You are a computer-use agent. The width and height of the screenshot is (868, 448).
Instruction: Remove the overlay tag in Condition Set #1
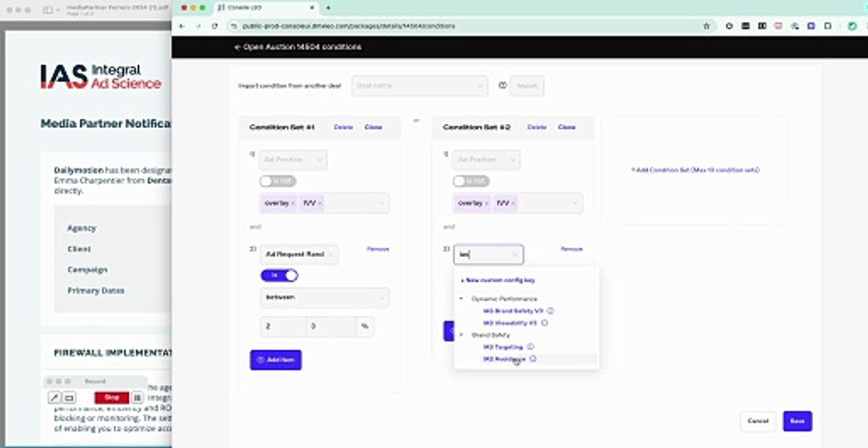(293, 203)
